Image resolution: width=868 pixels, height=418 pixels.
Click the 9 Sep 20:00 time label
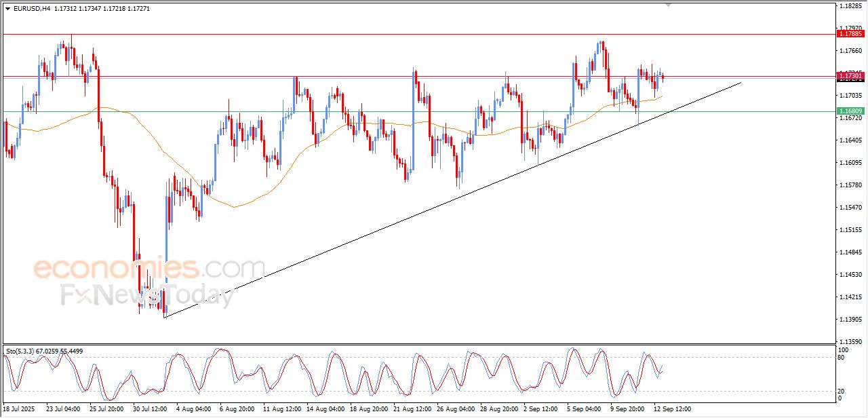[x=627, y=409]
